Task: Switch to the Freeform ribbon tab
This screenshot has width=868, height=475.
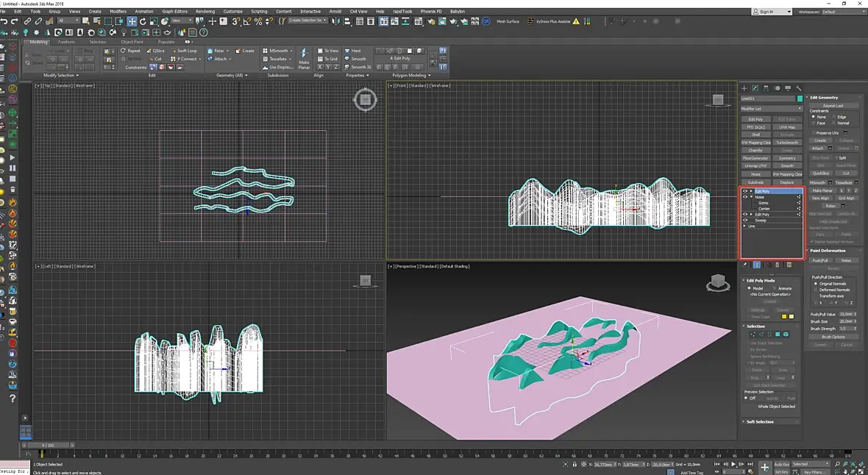Action: pyautogui.click(x=66, y=42)
